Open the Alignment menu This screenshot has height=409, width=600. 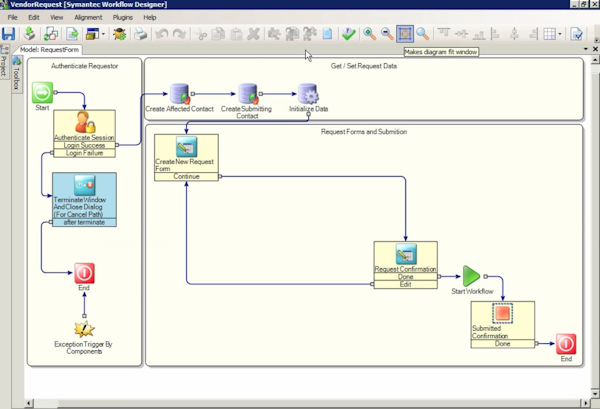88,17
